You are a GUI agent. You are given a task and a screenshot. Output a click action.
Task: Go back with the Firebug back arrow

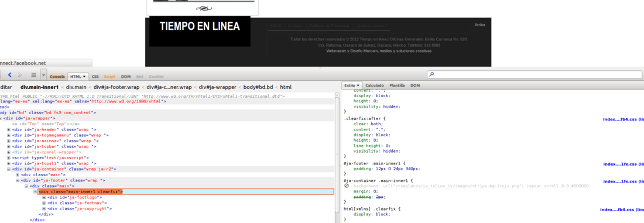click(10, 75)
